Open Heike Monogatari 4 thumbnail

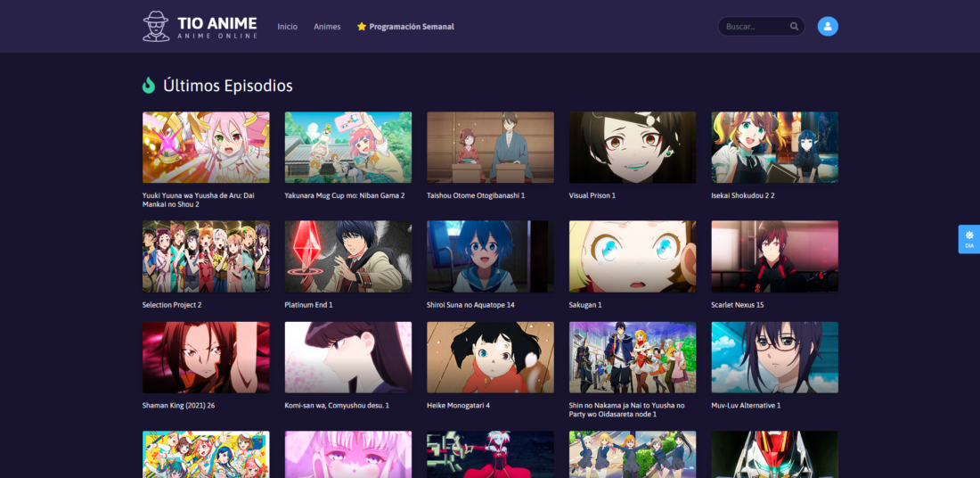(491, 358)
